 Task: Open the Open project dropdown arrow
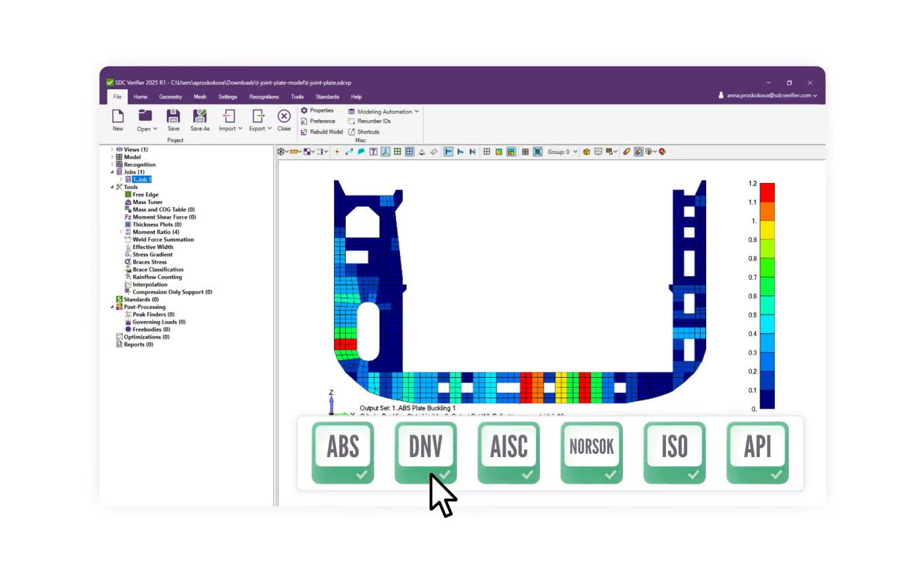coord(155,129)
